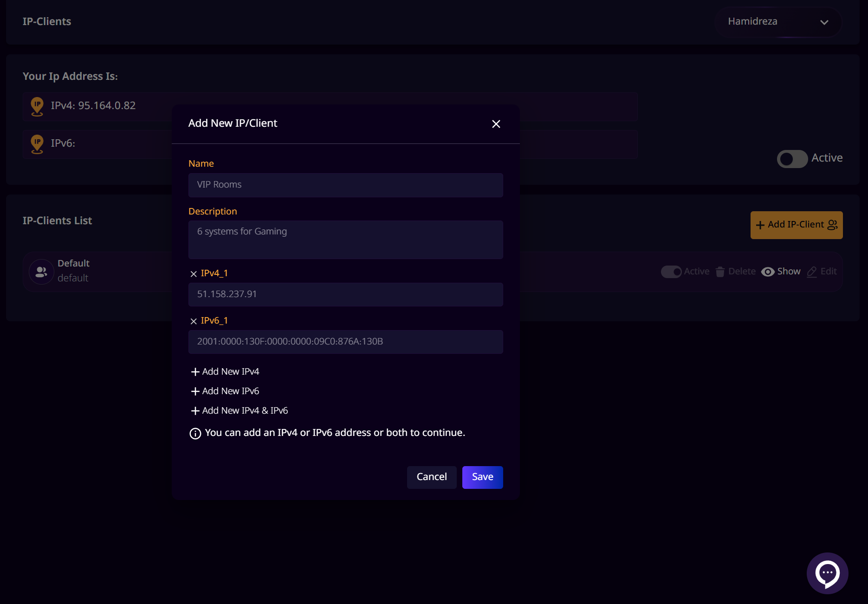The image size is (868, 604).
Task: Click the chevron arrow next to Hamidreza
Action: (x=824, y=22)
